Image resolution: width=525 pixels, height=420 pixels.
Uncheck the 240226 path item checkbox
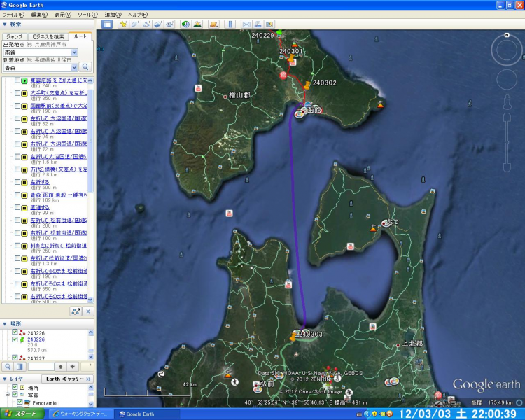[15, 332]
